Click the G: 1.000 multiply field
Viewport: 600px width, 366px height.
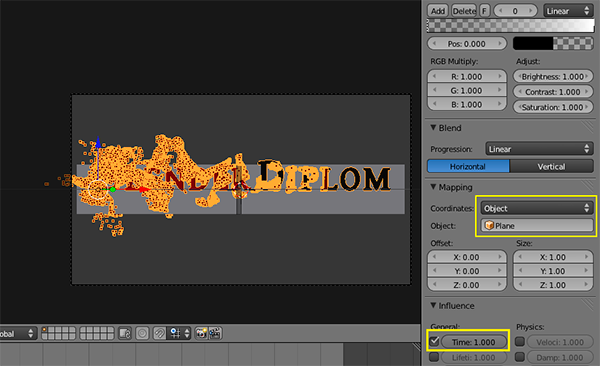tap(467, 90)
